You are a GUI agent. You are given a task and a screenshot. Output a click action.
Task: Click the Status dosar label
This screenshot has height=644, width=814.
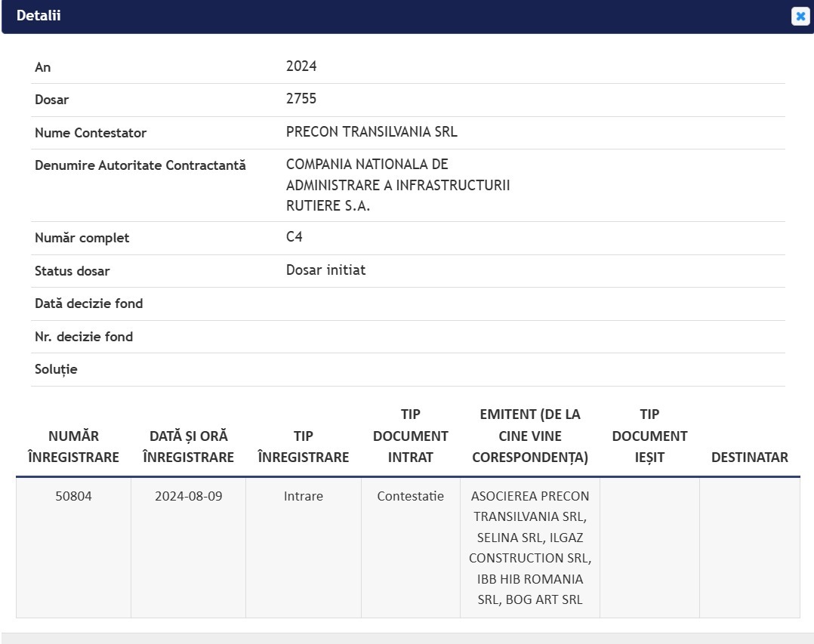[72, 271]
